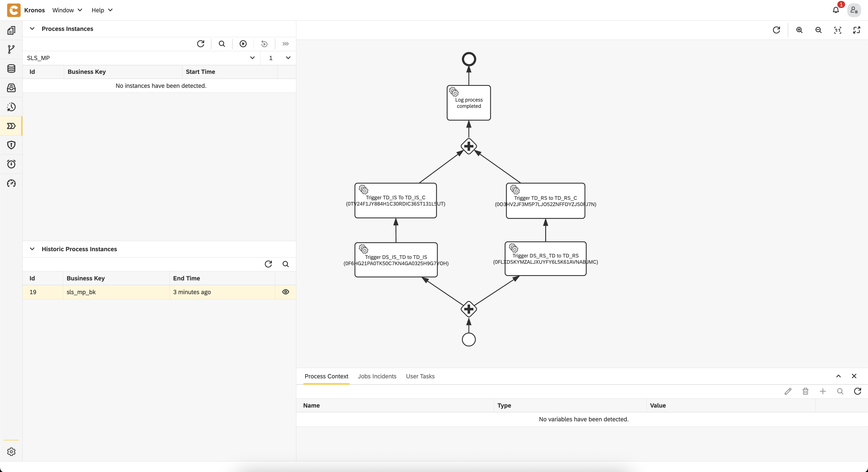This screenshot has width=868, height=472.
Task: Refresh the process diagram
Action: click(776, 30)
